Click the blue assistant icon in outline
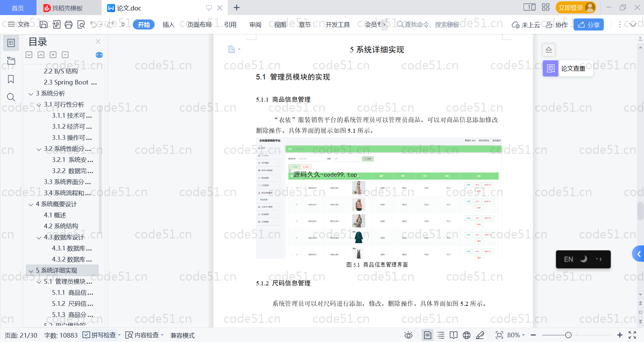Viewport: 644px width, 342px height. point(99,55)
